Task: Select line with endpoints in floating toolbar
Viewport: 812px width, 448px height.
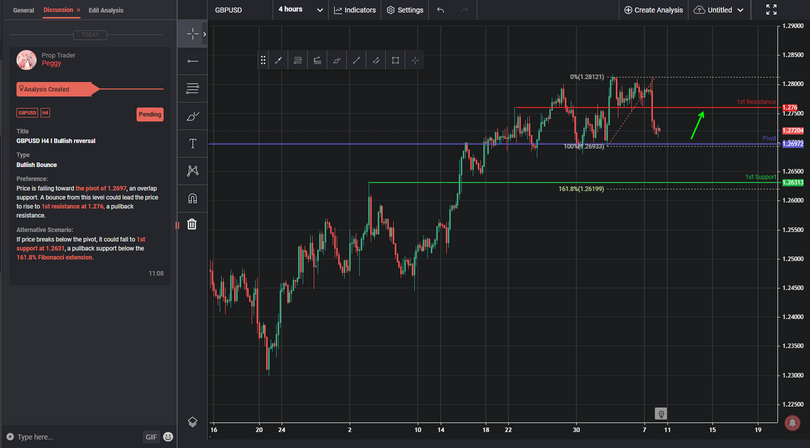Action: [x=278, y=61]
